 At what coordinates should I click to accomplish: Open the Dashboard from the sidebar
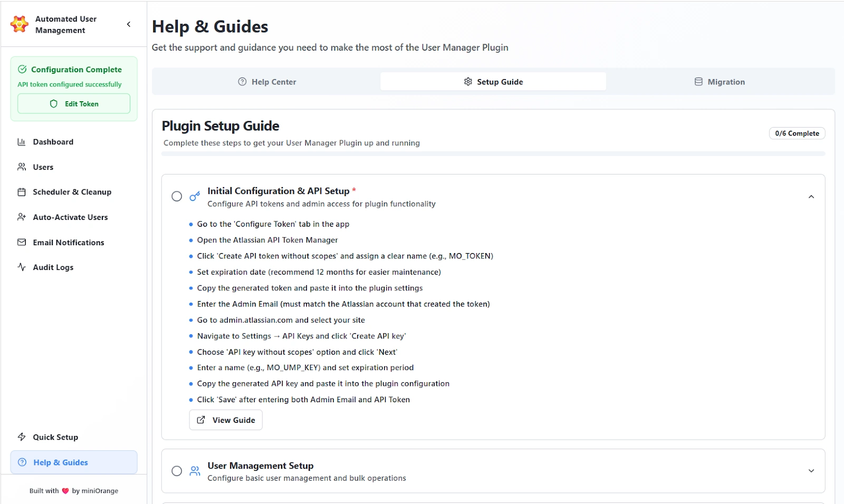[x=22, y=141]
